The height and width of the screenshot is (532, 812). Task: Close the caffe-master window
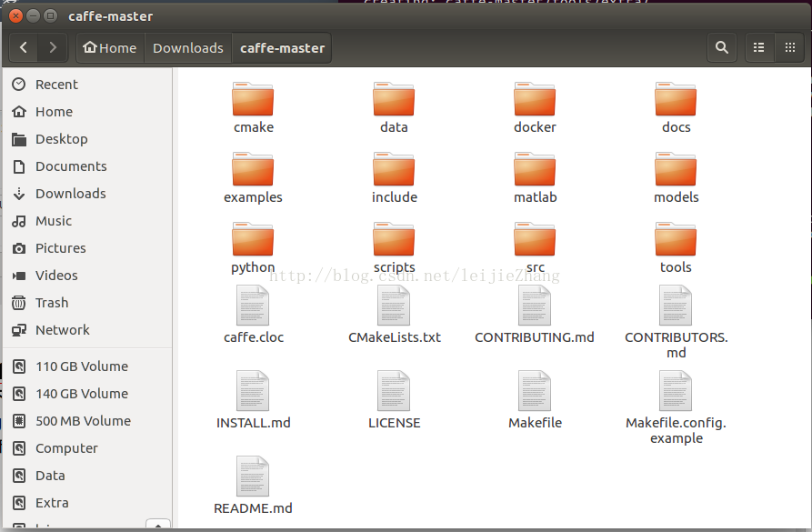(x=16, y=16)
